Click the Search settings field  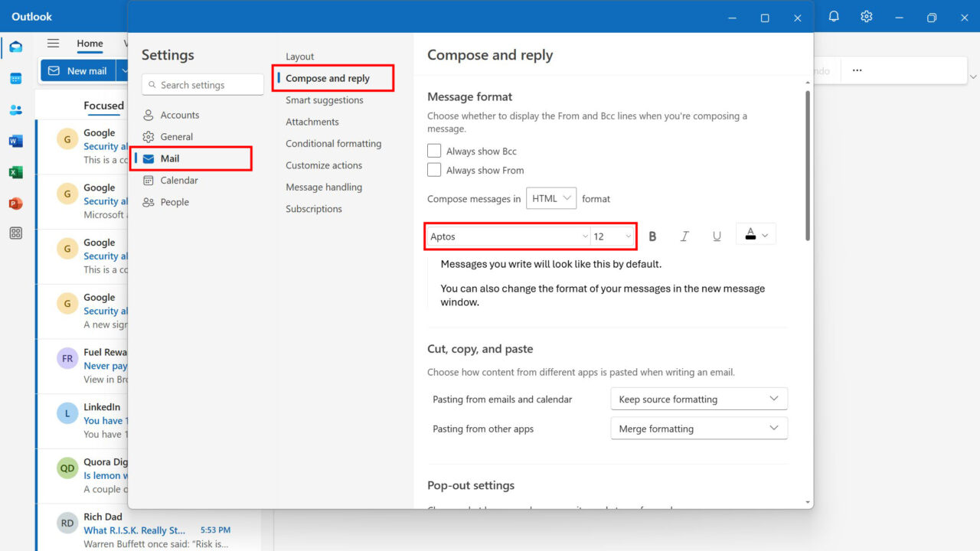tap(202, 84)
